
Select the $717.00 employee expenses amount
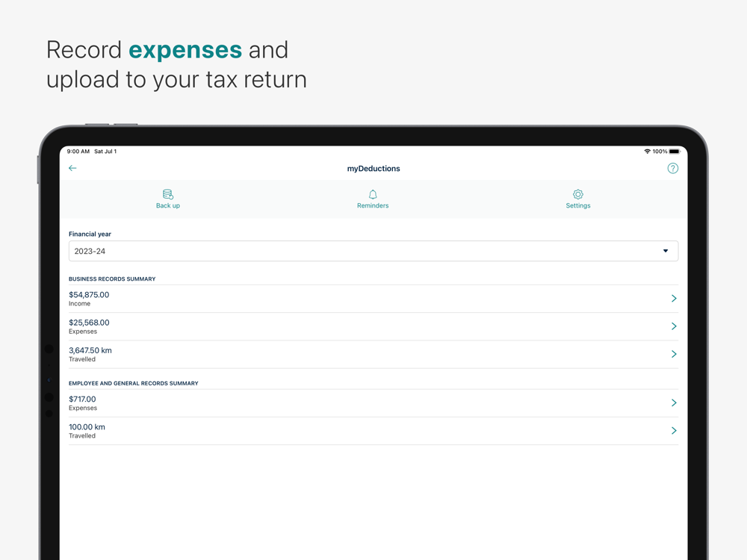pos(82,399)
